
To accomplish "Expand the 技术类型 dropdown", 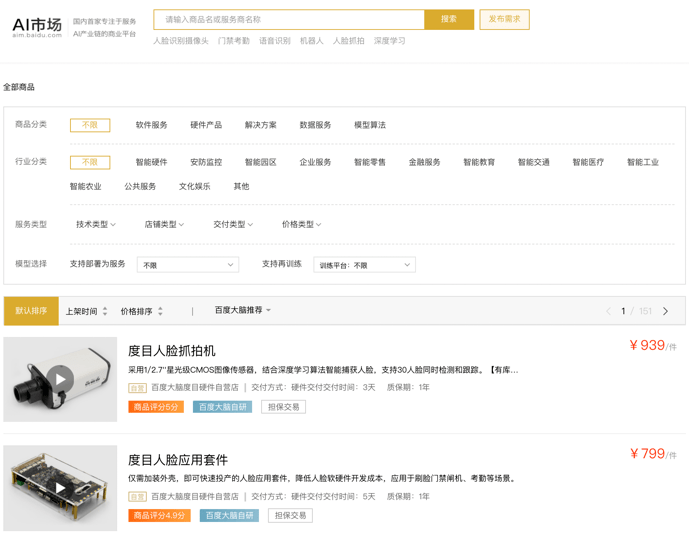I will click(96, 225).
